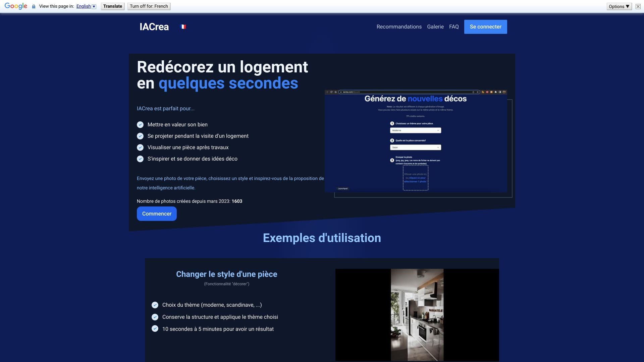Expand the English language selector arrow

94,6
